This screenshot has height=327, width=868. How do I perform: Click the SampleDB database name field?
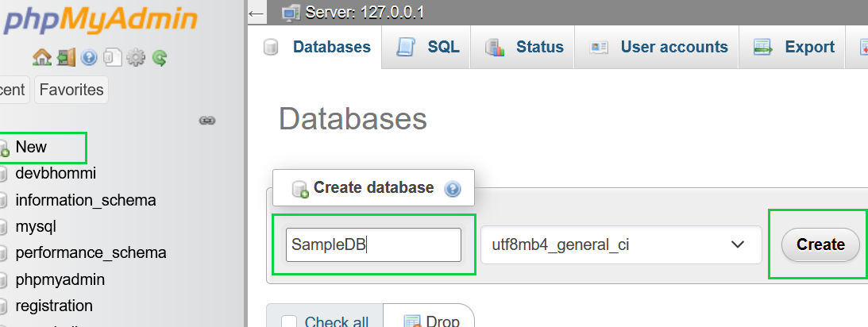tap(373, 244)
